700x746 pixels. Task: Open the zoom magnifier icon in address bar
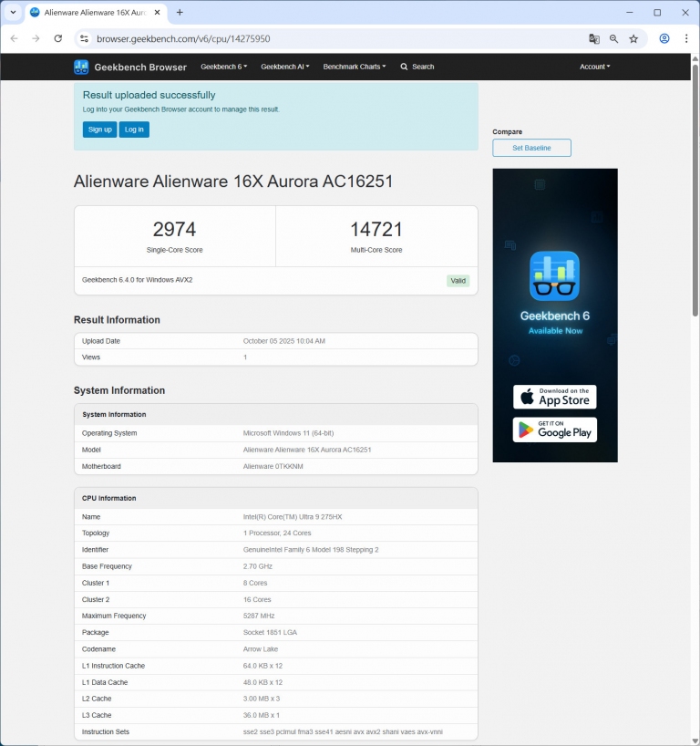pos(614,39)
